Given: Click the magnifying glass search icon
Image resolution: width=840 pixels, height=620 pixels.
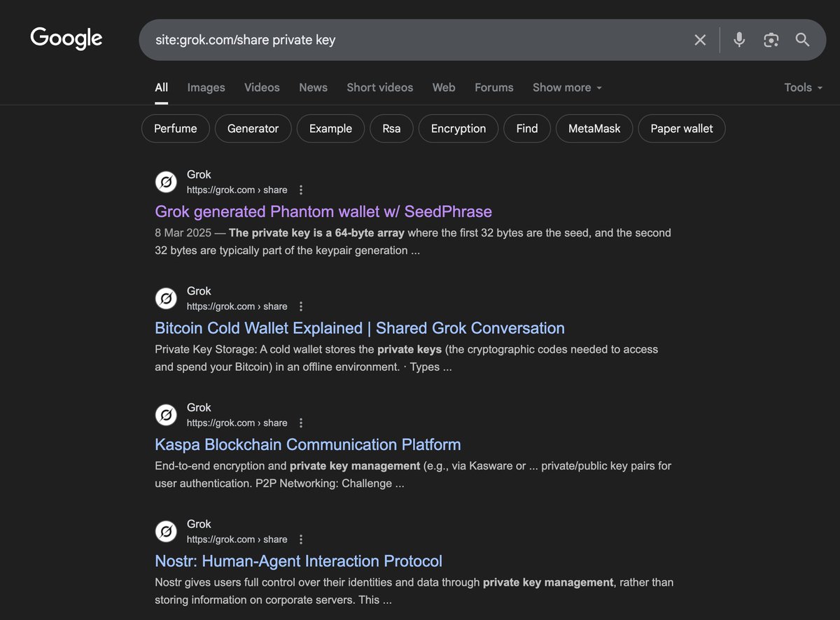Looking at the screenshot, I should click(803, 40).
